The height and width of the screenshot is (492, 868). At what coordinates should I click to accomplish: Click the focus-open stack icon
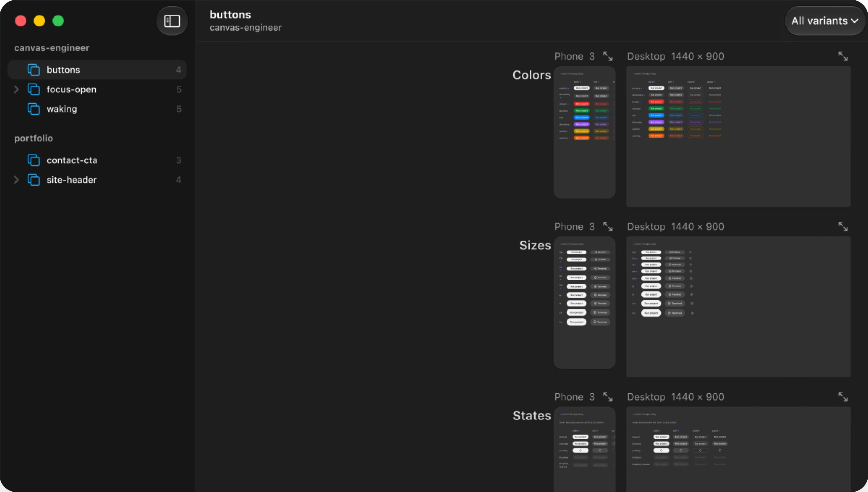34,89
